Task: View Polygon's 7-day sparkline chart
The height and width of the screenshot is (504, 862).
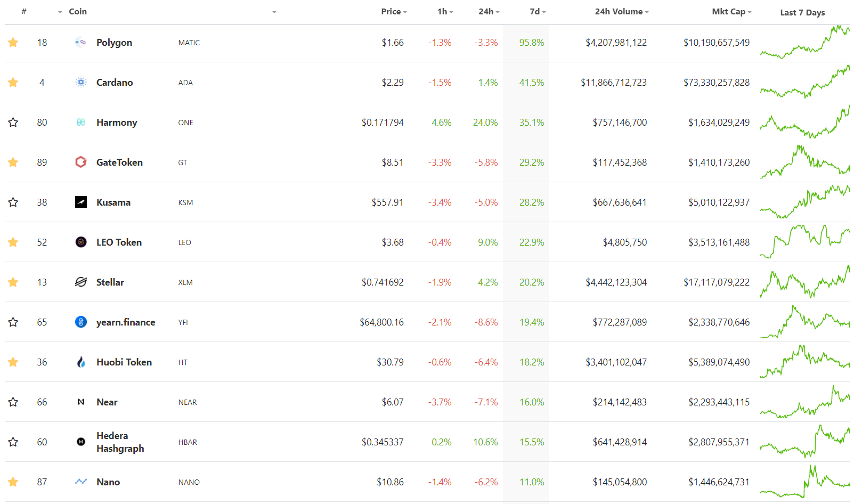Action: point(805,42)
